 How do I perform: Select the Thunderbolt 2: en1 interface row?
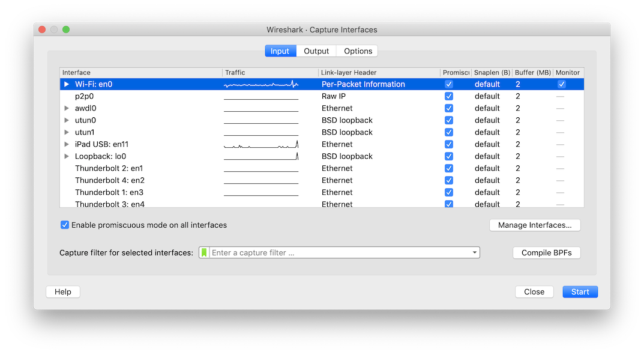[150, 168]
